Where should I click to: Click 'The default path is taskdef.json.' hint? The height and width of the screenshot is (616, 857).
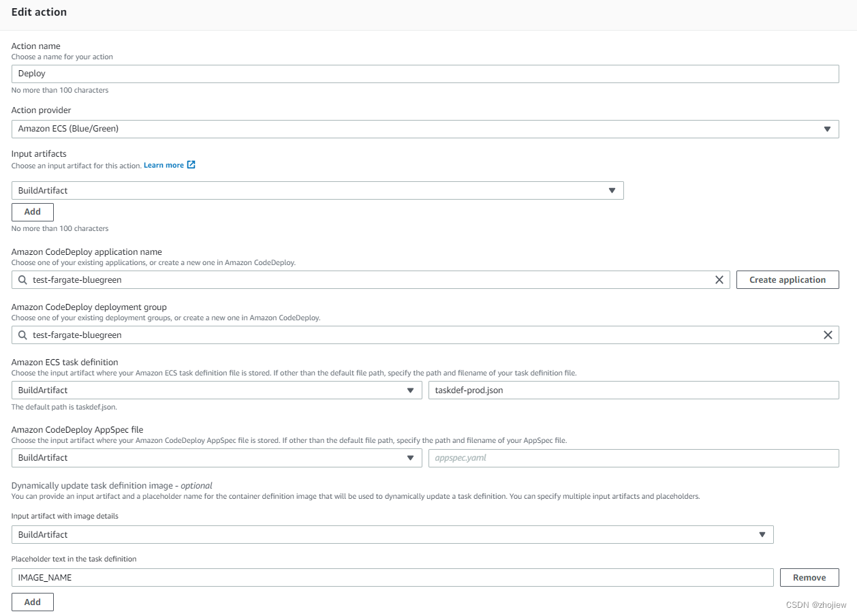tap(64, 407)
